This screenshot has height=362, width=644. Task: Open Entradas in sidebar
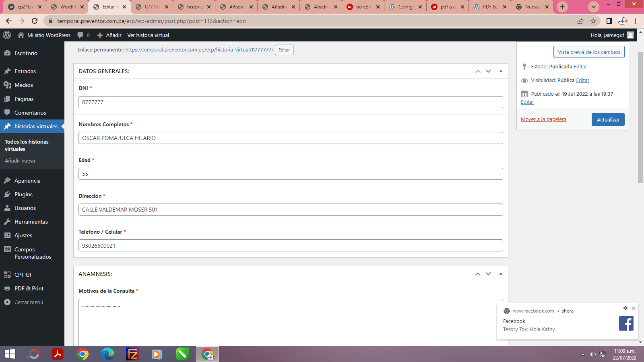tap(25, 71)
